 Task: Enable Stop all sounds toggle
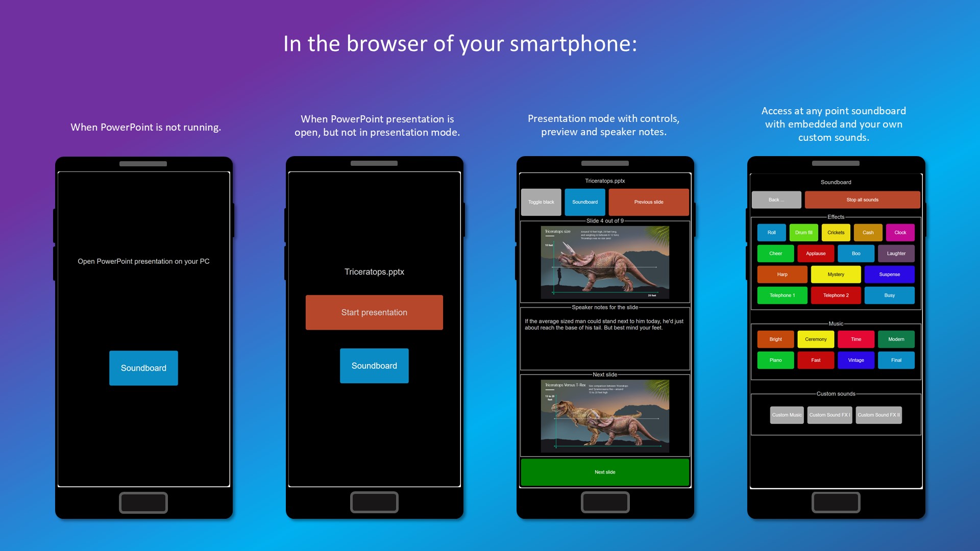pyautogui.click(x=862, y=199)
